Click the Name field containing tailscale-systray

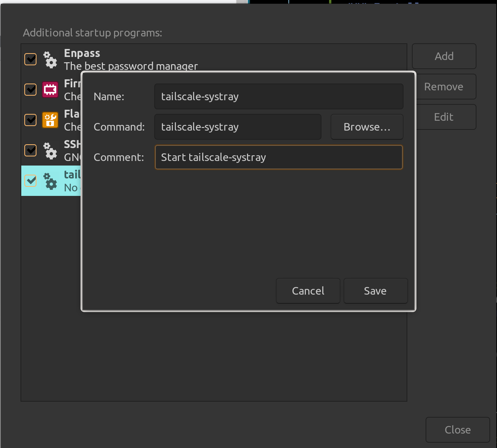click(x=279, y=96)
